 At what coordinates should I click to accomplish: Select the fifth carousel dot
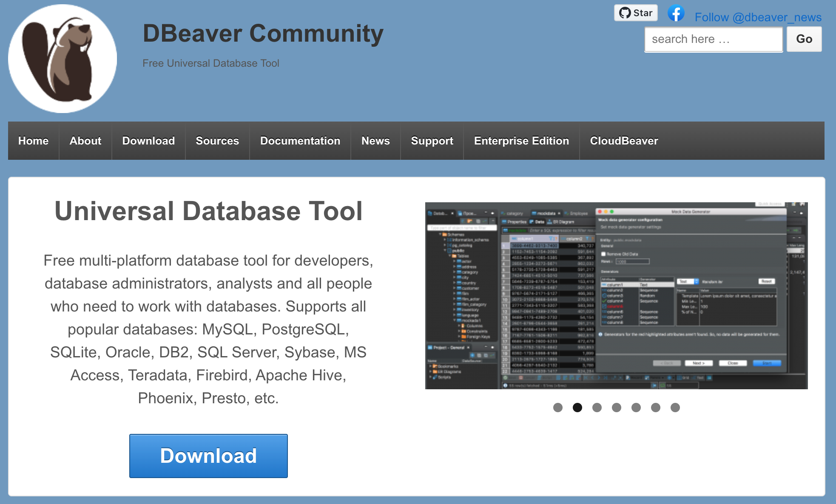(x=636, y=408)
